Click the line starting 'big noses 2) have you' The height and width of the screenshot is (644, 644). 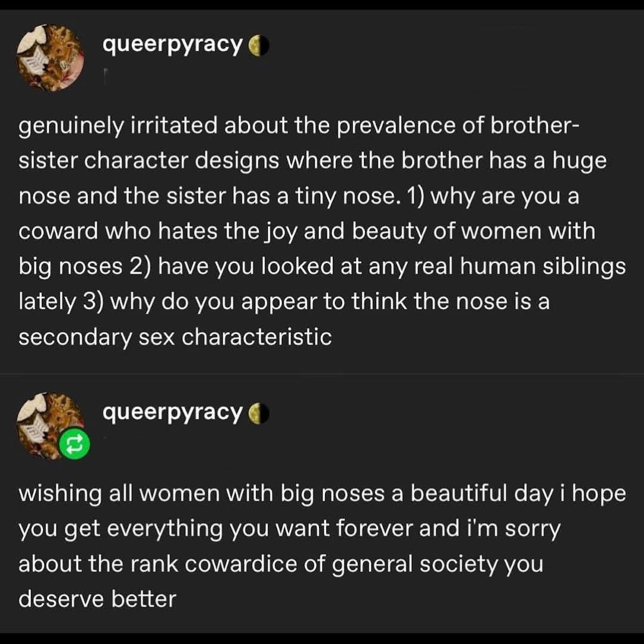point(322,267)
